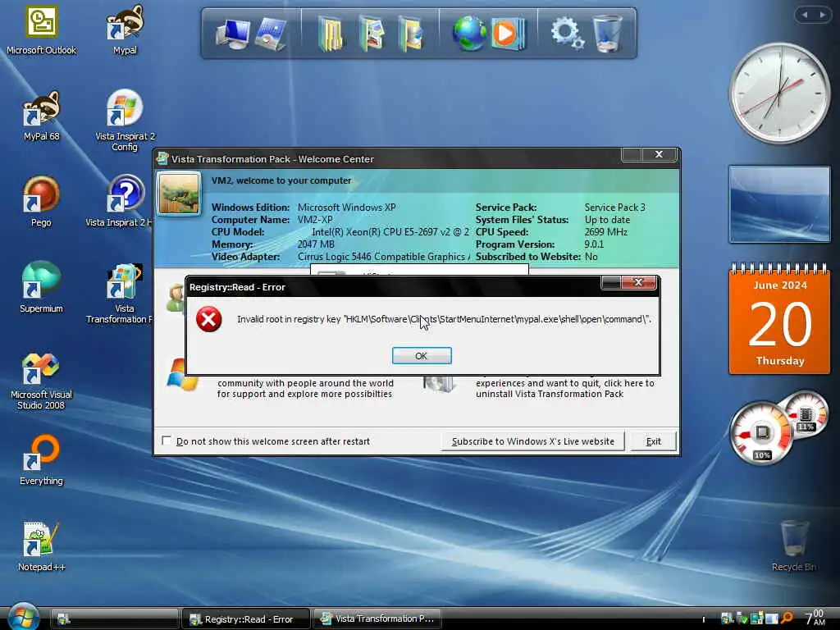Check 'Do not show this welcome screen'
840x630 pixels.
167,441
